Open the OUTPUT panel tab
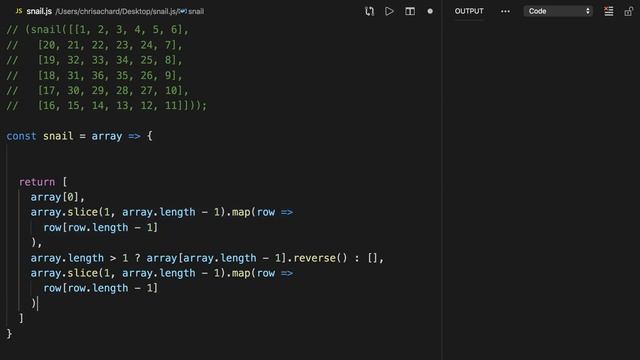 [469, 11]
